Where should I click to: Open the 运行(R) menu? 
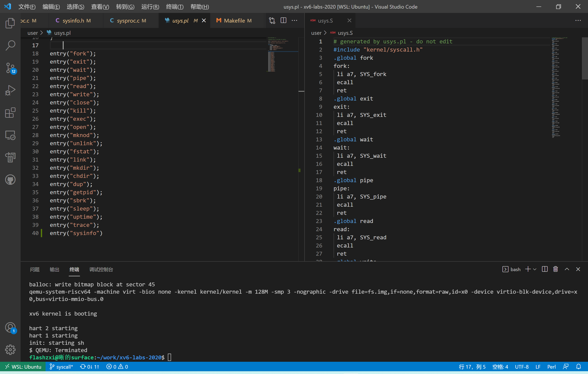point(150,7)
